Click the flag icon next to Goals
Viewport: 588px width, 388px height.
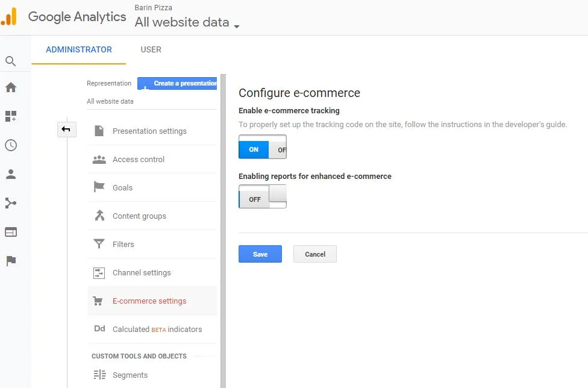[99, 187]
